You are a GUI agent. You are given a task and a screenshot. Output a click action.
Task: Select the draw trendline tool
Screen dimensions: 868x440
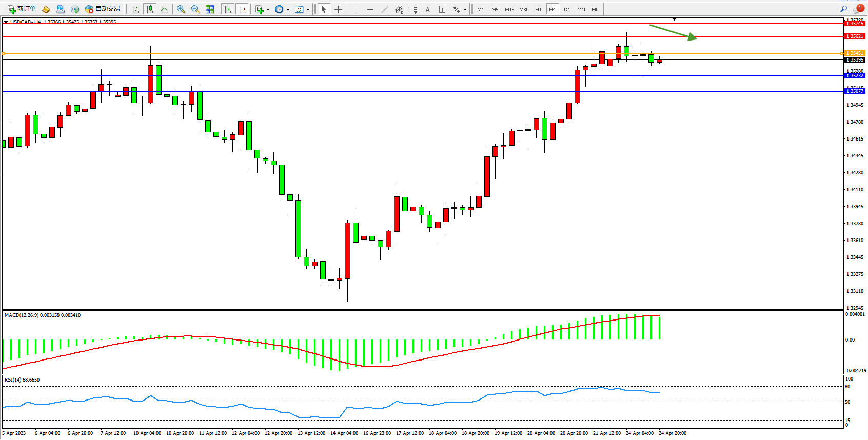tap(385, 9)
